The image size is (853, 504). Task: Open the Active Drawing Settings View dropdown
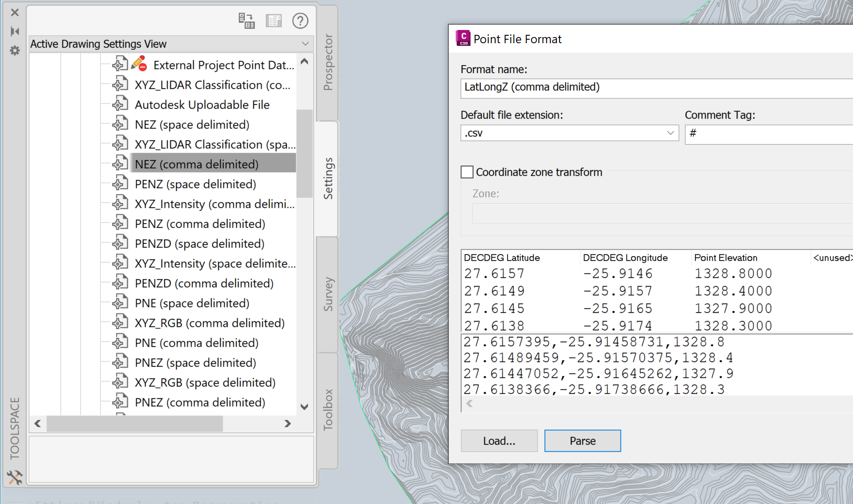(305, 44)
